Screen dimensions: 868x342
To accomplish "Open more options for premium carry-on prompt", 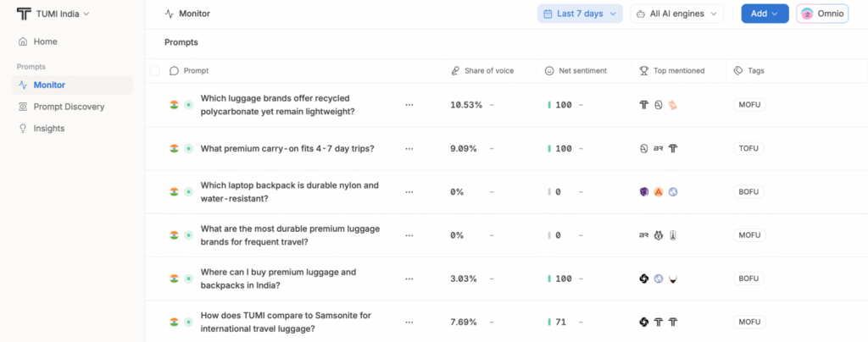I will coord(409,149).
